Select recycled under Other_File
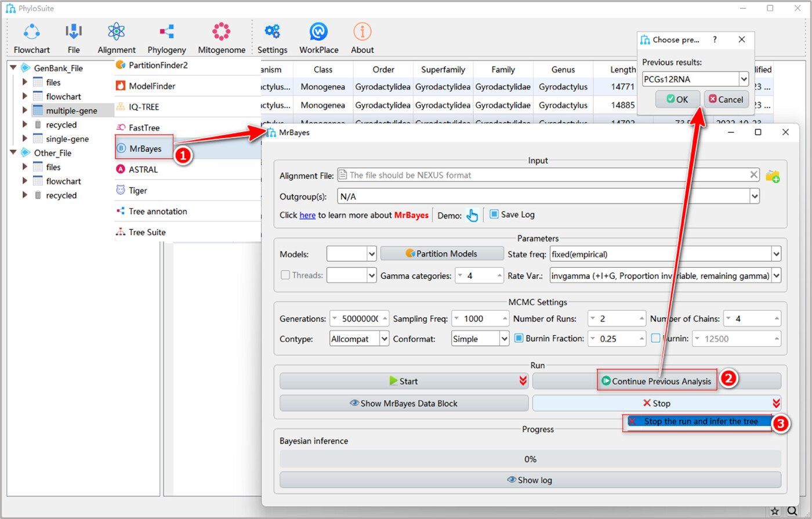 pos(61,195)
